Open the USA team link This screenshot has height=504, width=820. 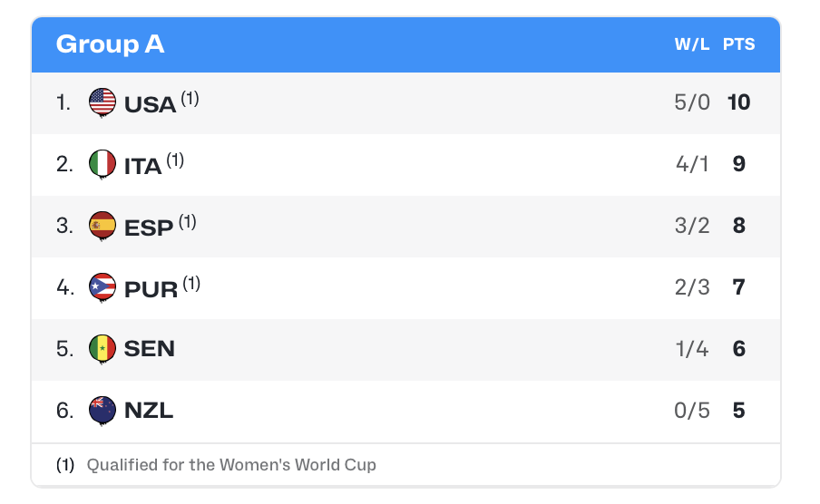click(x=150, y=104)
